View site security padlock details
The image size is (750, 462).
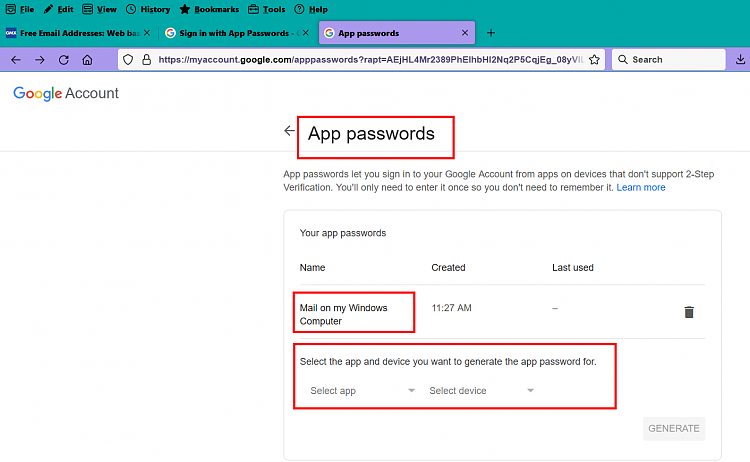click(146, 60)
